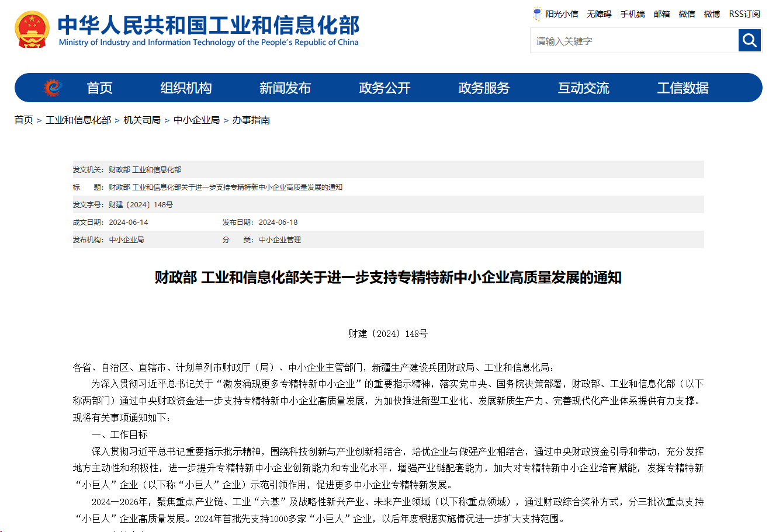Click the 邮箱 link at top
The image size is (769, 532).
click(661, 14)
